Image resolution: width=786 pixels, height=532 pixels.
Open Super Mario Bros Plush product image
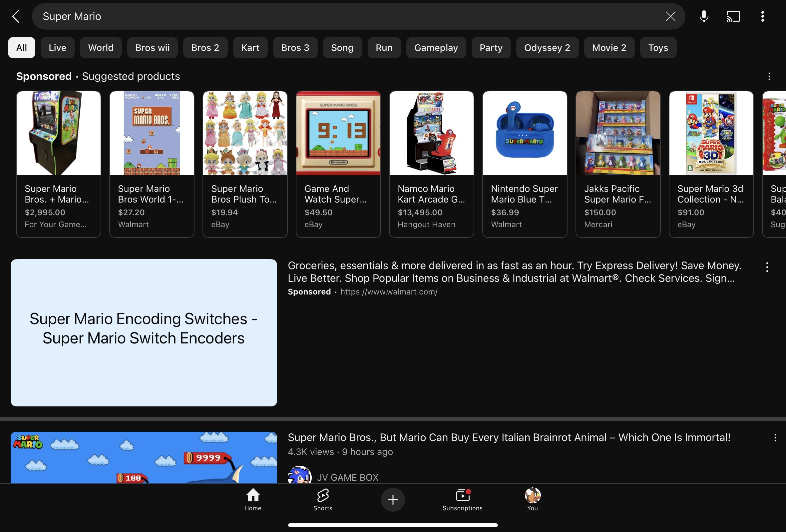tap(245, 133)
